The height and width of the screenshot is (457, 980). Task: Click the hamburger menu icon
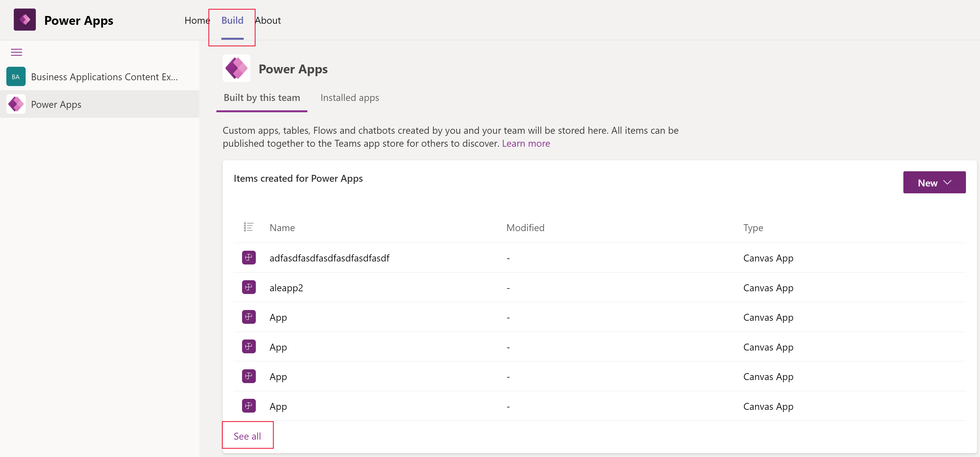pos(17,52)
